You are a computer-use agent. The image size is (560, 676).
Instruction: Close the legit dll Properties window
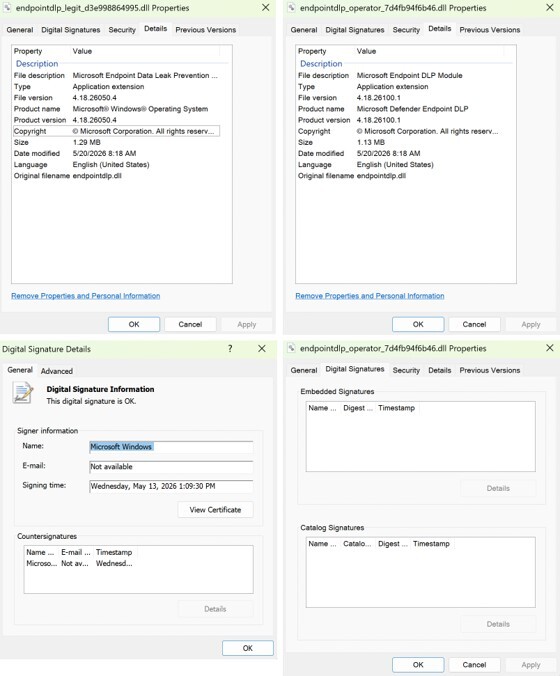[x=266, y=7]
